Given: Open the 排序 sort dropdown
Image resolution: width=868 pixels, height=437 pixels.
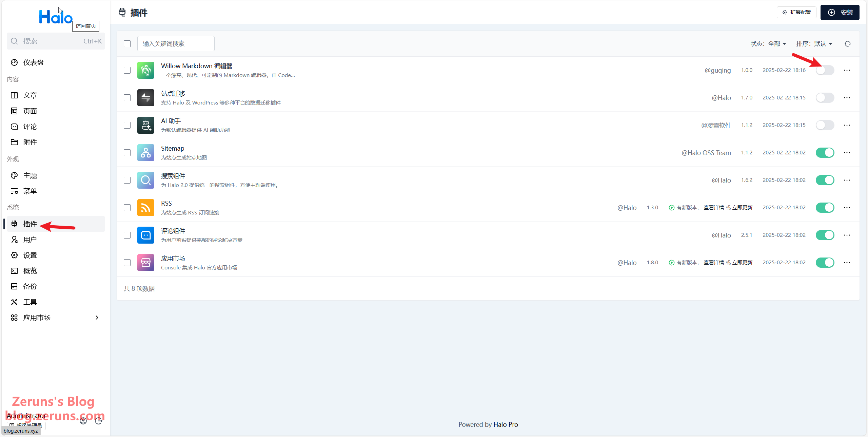Looking at the screenshot, I should [x=814, y=44].
